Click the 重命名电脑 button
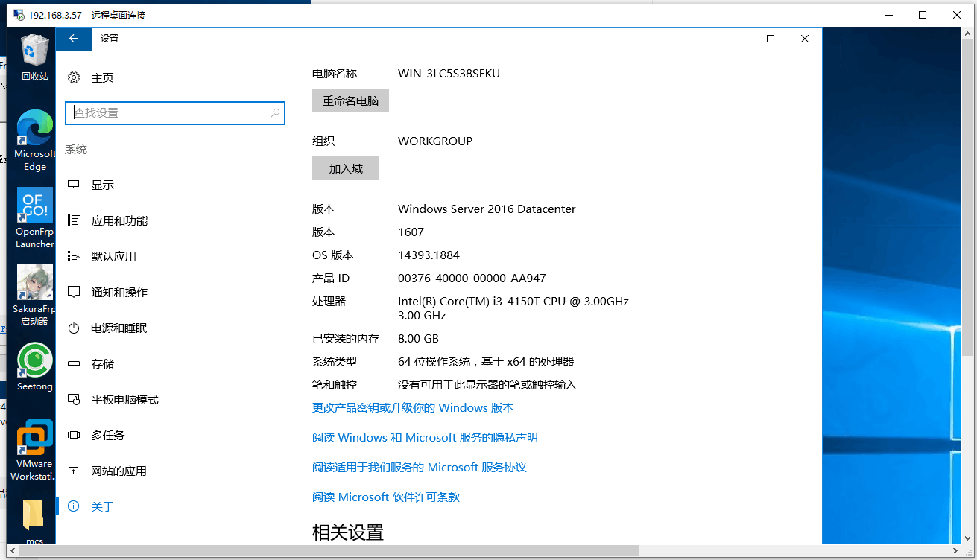977x560 pixels. point(350,101)
